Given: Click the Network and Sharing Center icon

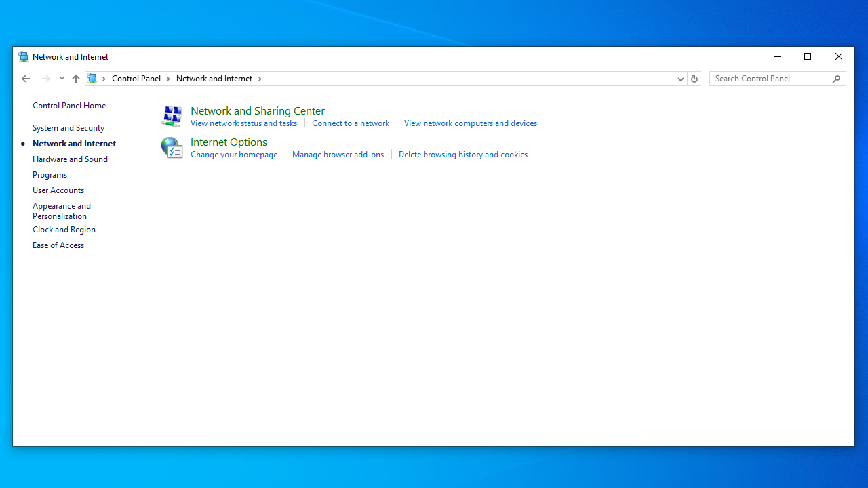Looking at the screenshot, I should pyautogui.click(x=172, y=116).
